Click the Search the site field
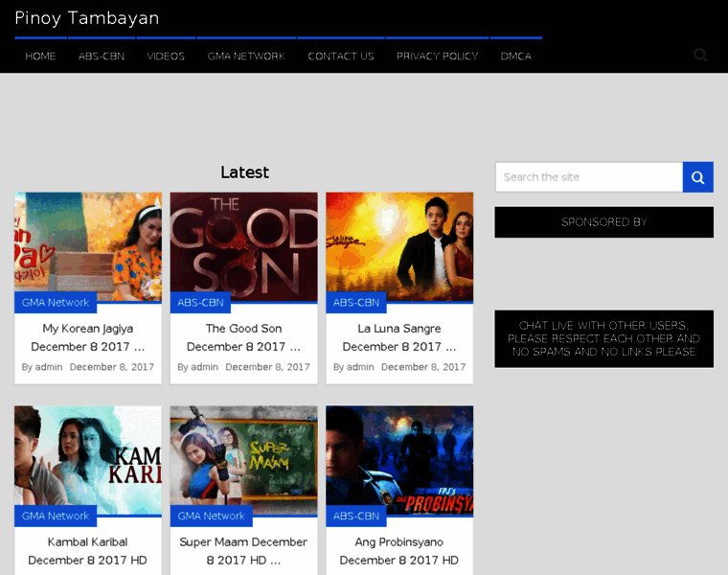 588,177
